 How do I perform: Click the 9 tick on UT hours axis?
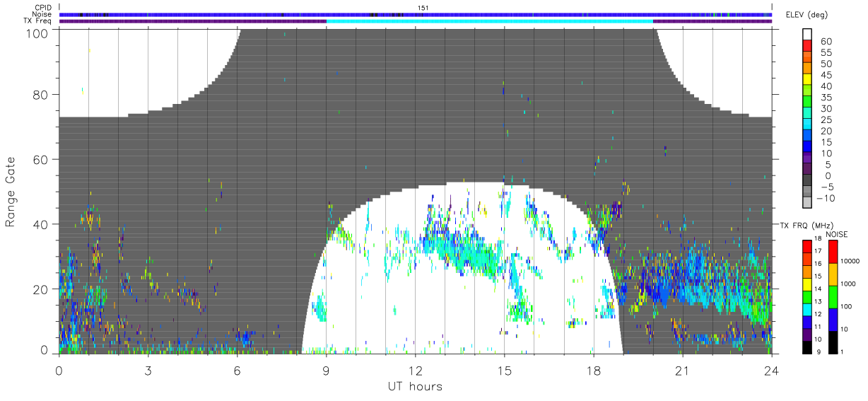(326, 370)
